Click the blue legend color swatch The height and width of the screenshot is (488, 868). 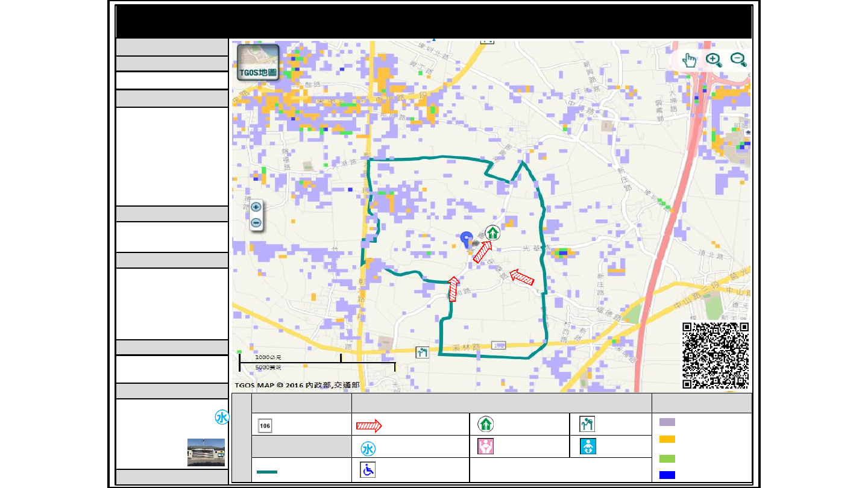pos(667,475)
